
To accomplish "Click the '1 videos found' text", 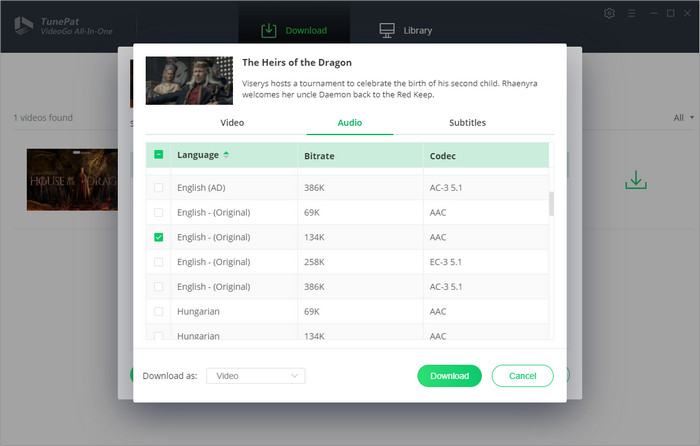I will pyautogui.click(x=43, y=118).
